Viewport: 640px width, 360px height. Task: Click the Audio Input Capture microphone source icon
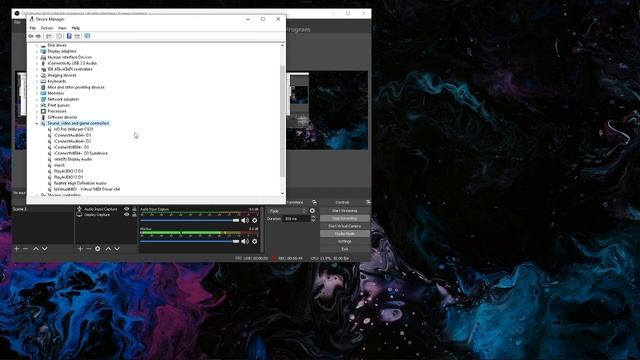click(x=80, y=209)
